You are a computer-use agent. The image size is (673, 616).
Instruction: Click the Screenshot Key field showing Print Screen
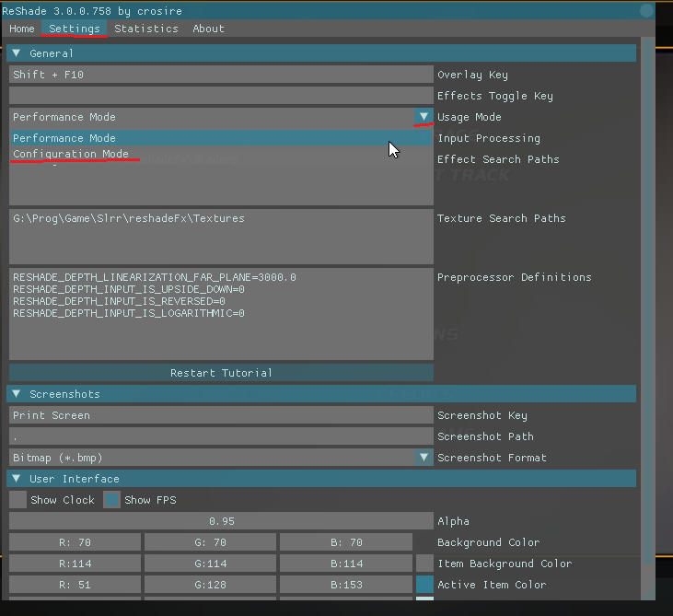221,415
